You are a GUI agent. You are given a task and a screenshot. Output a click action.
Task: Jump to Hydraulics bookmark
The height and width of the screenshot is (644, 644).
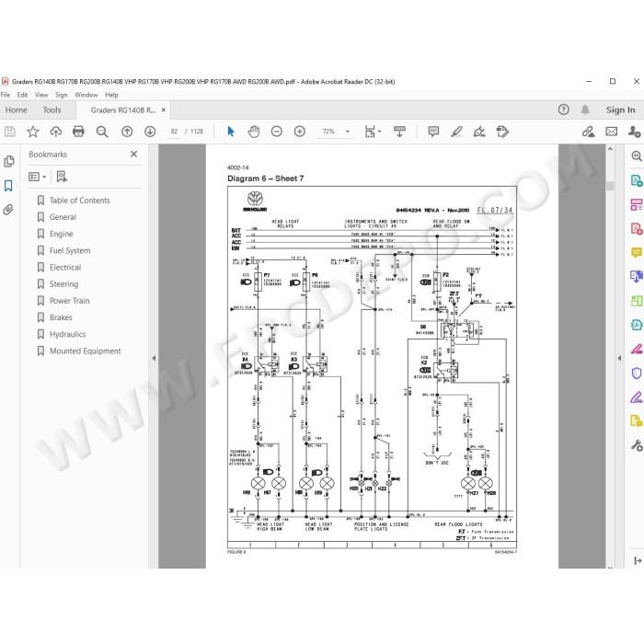(68, 334)
